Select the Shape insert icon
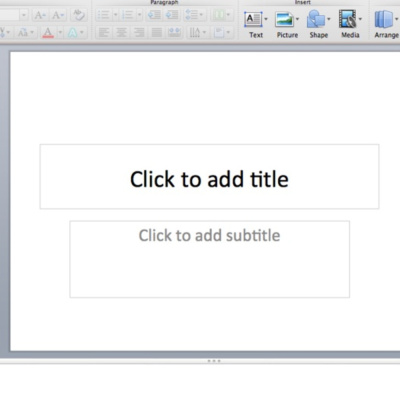 [x=316, y=19]
